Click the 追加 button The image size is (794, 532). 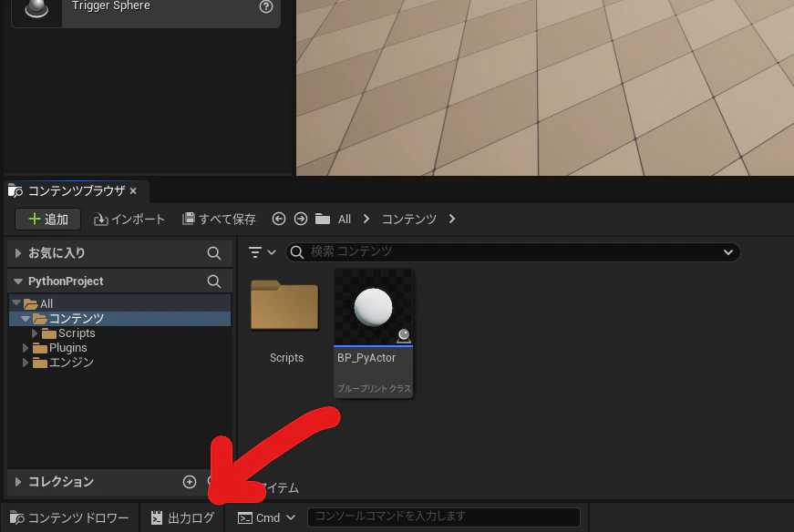point(48,220)
